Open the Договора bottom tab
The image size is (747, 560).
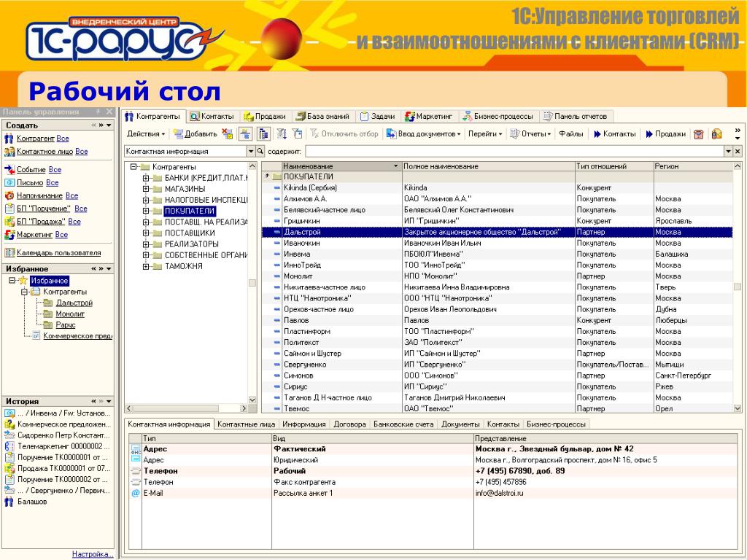tap(349, 424)
